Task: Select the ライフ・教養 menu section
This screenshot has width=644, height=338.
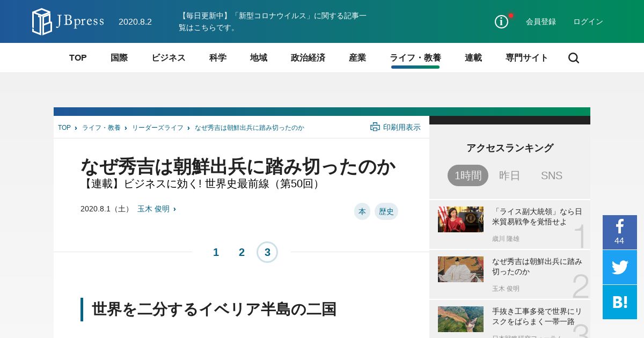Action: [x=415, y=58]
